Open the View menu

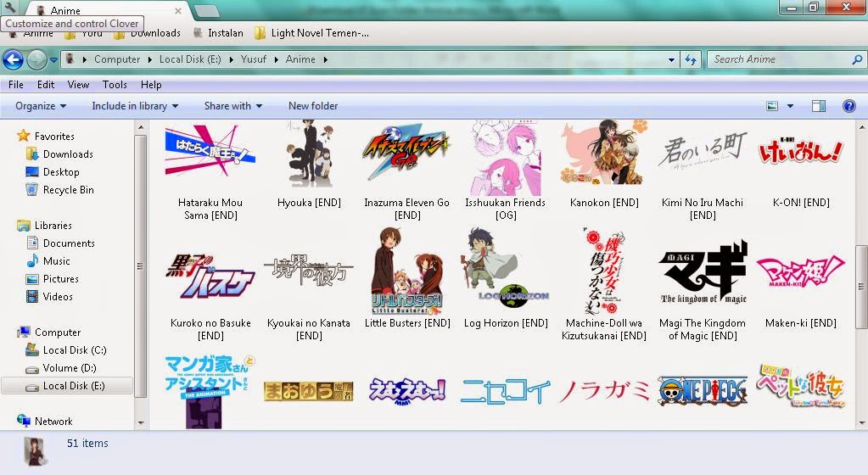pyautogui.click(x=78, y=85)
